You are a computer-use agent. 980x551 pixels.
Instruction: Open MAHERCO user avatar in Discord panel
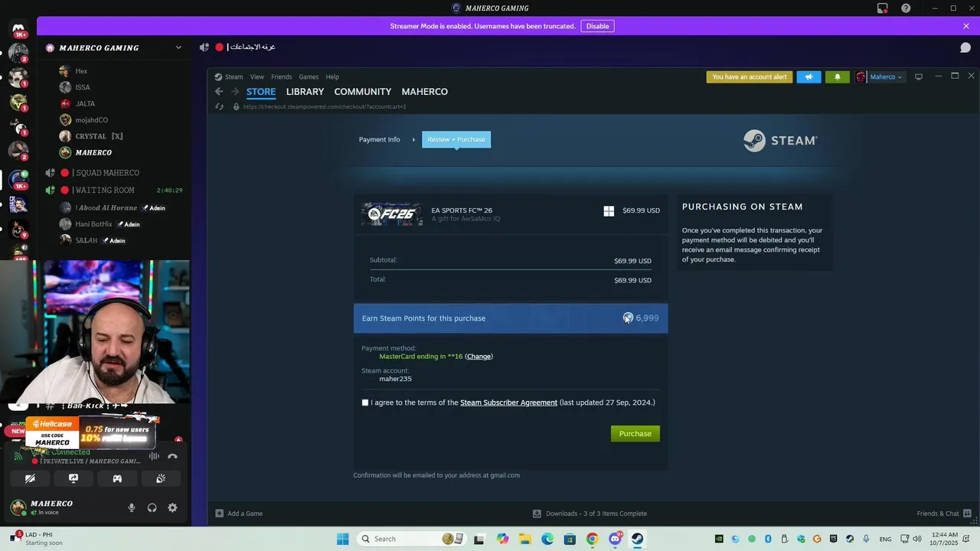18,507
